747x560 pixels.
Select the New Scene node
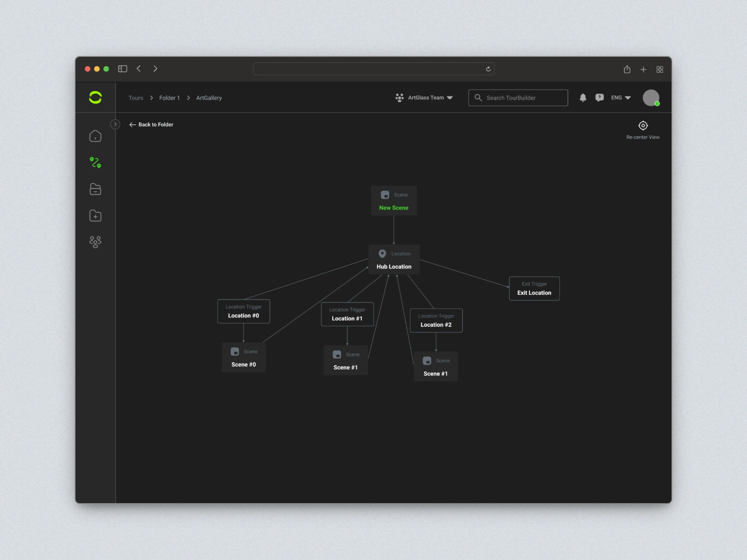[x=394, y=201]
